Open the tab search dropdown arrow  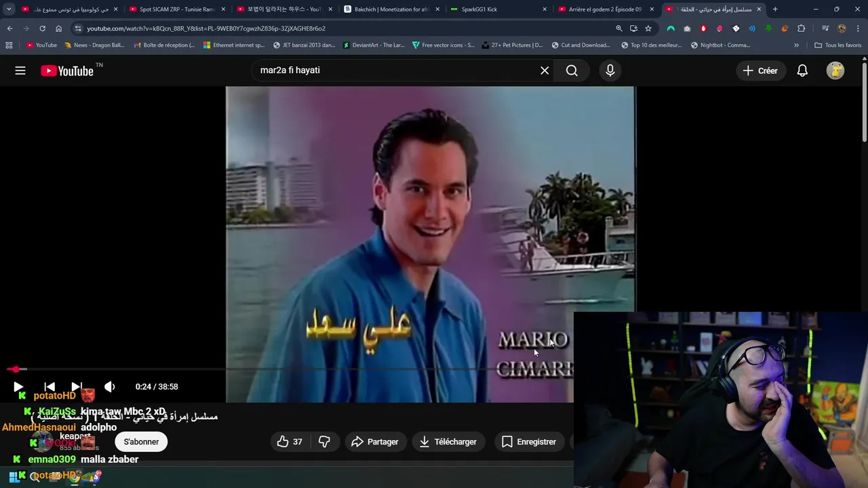tap(9, 9)
